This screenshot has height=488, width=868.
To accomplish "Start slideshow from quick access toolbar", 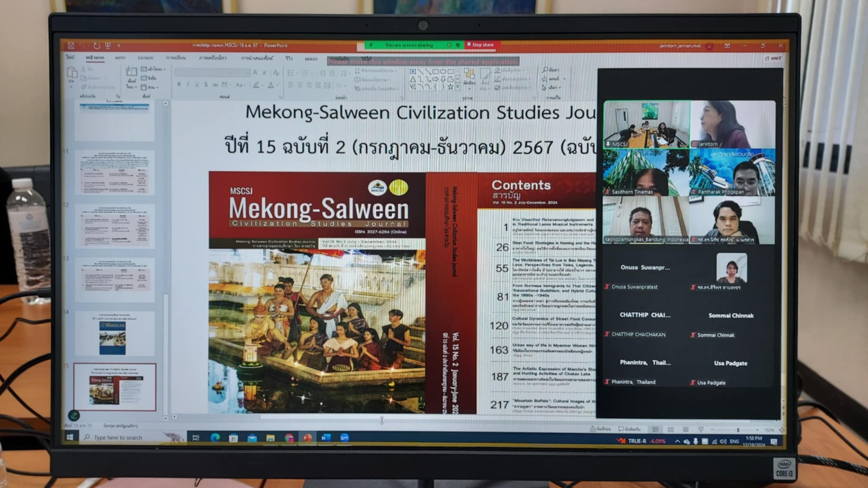I will point(108,45).
